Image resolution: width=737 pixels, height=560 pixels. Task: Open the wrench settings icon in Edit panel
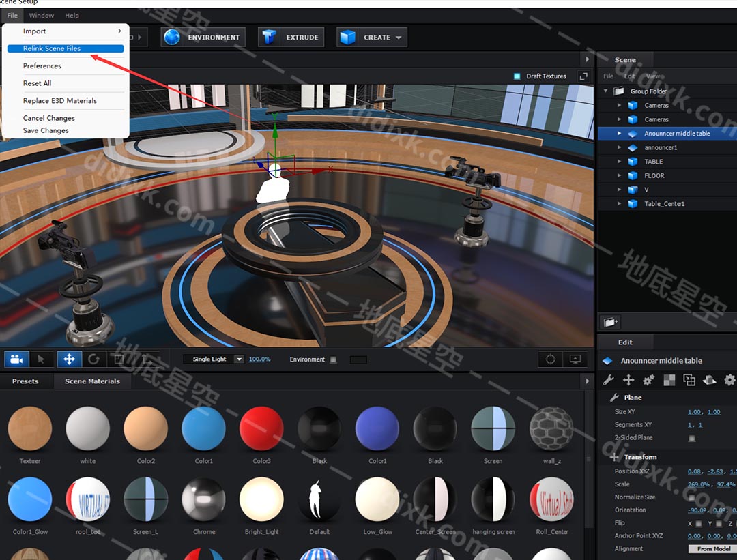coord(608,380)
